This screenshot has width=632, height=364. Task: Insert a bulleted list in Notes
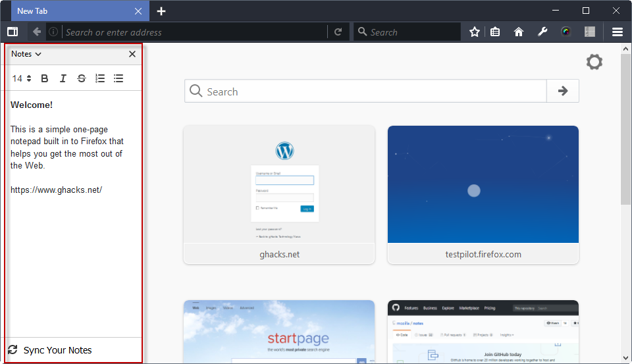click(x=118, y=78)
